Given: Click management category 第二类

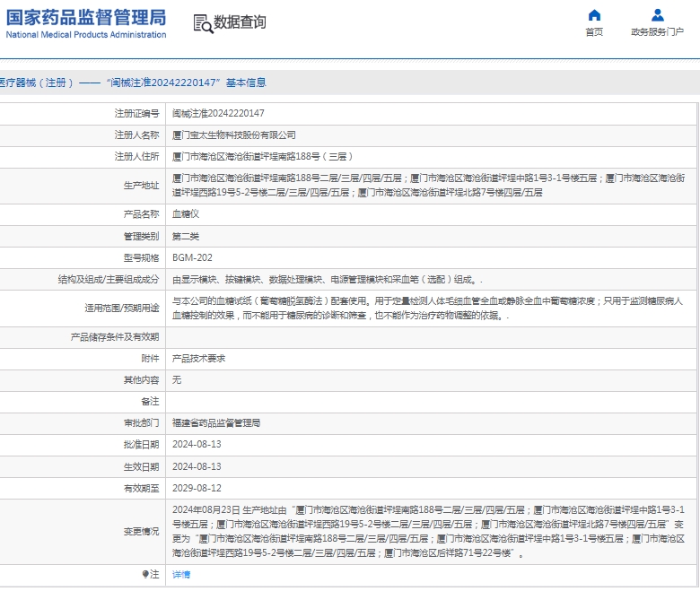Looking at the screenshot, I should (186, 237).
